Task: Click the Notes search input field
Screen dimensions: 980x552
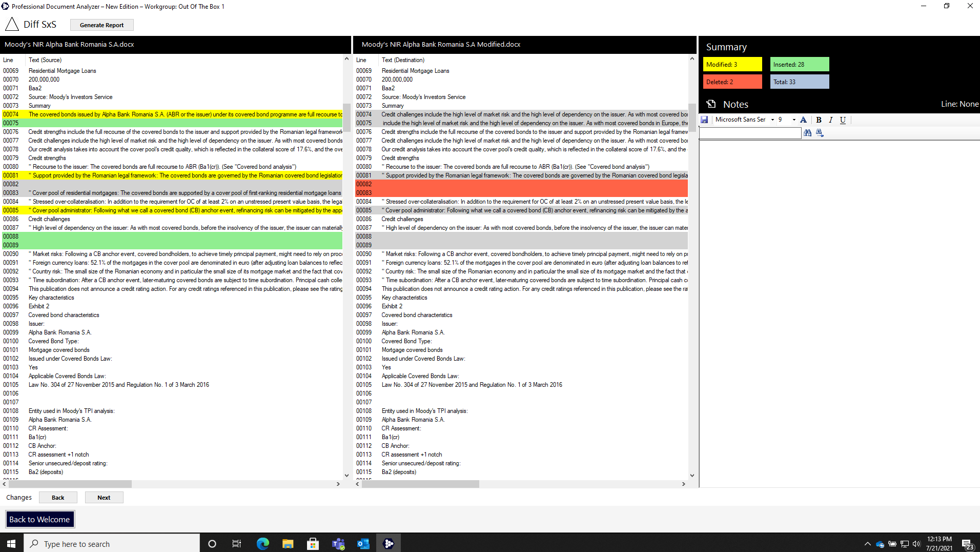Action: point(749,132)
